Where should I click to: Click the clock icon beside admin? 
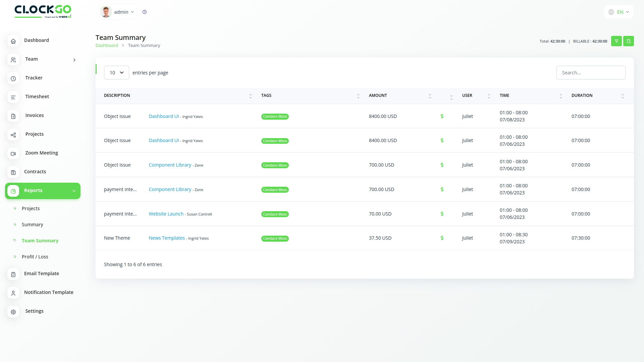[x=145, y=12]
